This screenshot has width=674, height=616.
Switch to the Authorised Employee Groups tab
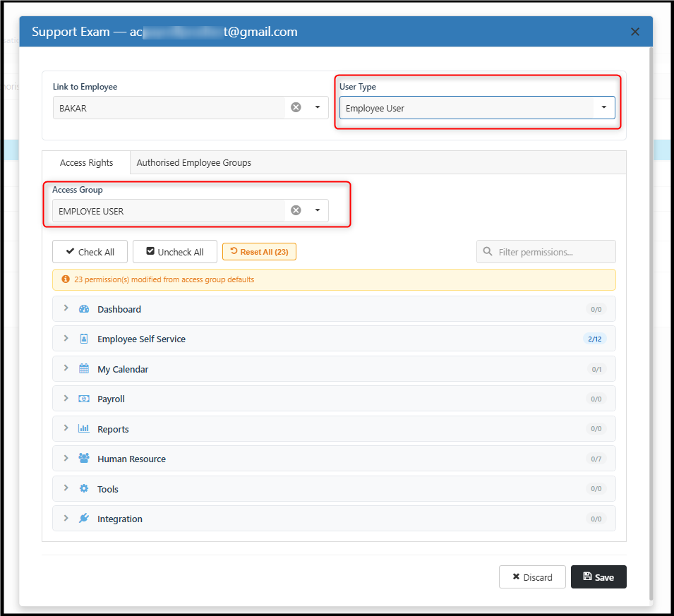194,163
